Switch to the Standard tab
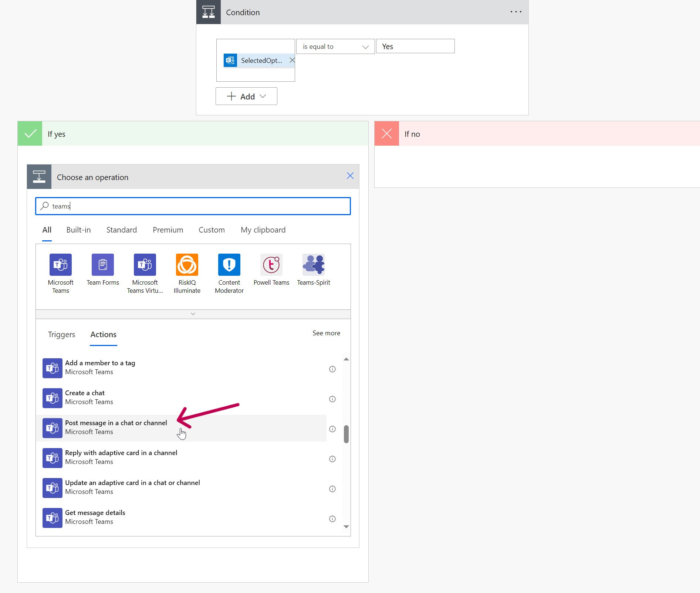Screen dimensions: 700x593 click(122, 230)
